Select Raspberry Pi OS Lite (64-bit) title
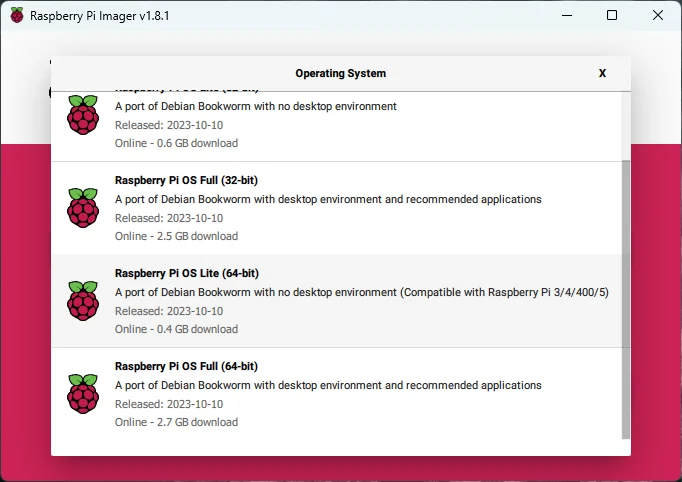This screenshot has height=482, width=682. [x=187, y=273]
